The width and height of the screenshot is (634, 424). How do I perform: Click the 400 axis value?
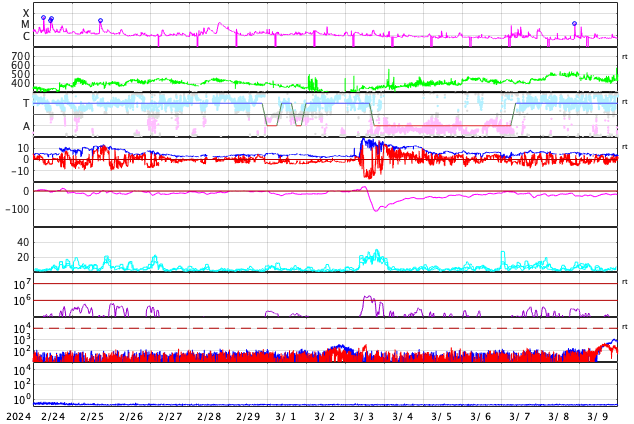coord(21,83)
